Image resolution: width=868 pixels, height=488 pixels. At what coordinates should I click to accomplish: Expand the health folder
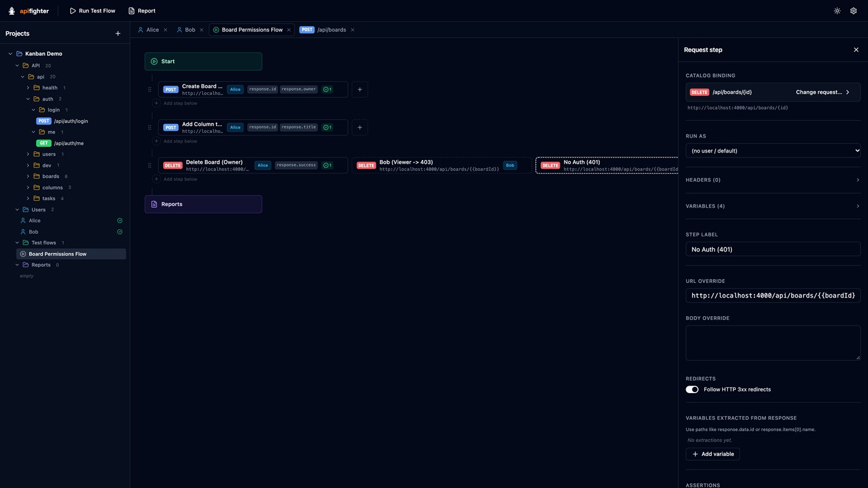[28, 88]
